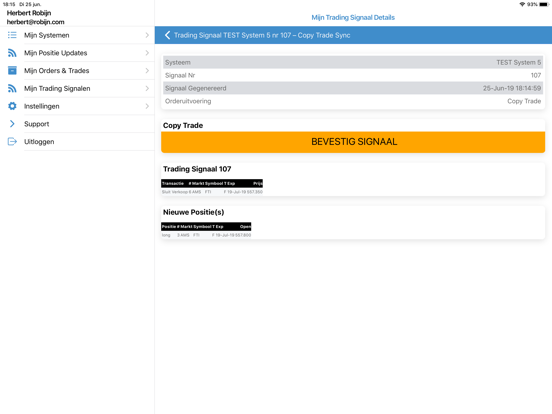Click the Mijn Trading Signaal Details title
The image size is (552, 414).
coord(353,17)
